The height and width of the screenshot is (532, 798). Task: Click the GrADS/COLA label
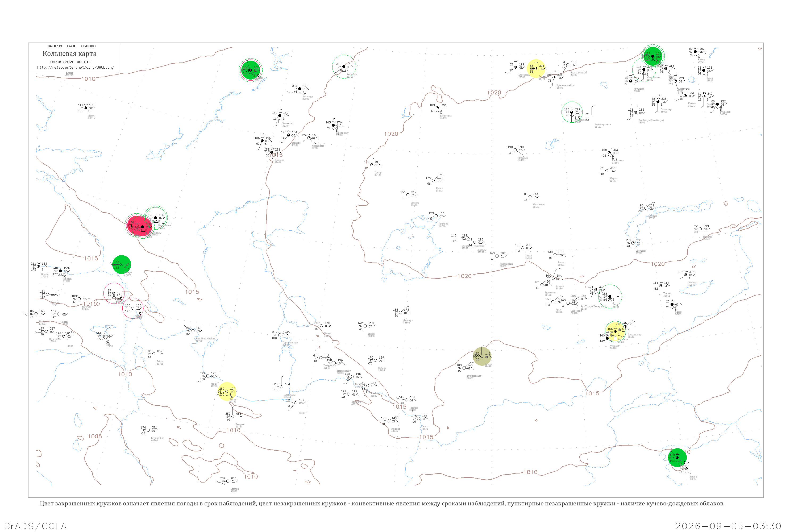[x=35, y=526]
